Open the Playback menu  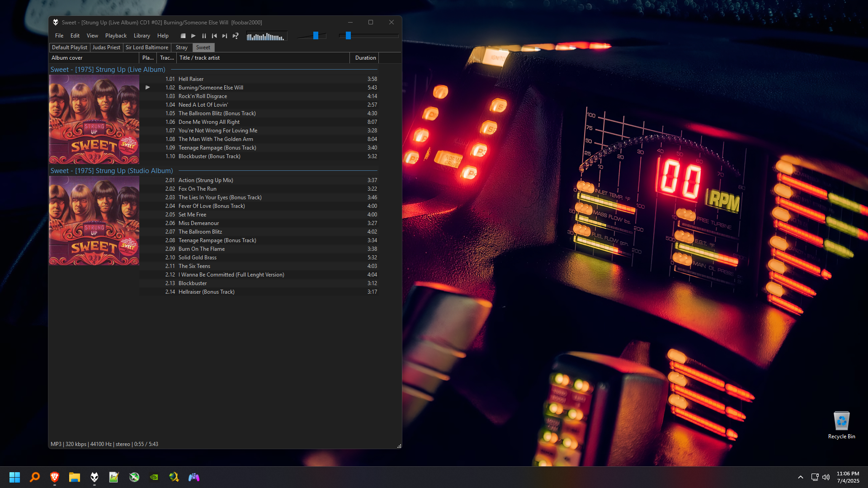pos(116,36)
